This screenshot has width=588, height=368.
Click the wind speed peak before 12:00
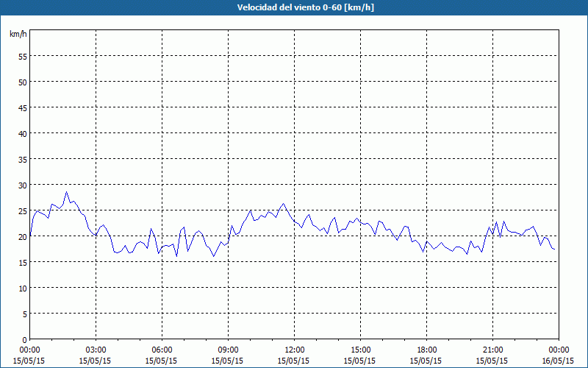click(x=283, y=204)
